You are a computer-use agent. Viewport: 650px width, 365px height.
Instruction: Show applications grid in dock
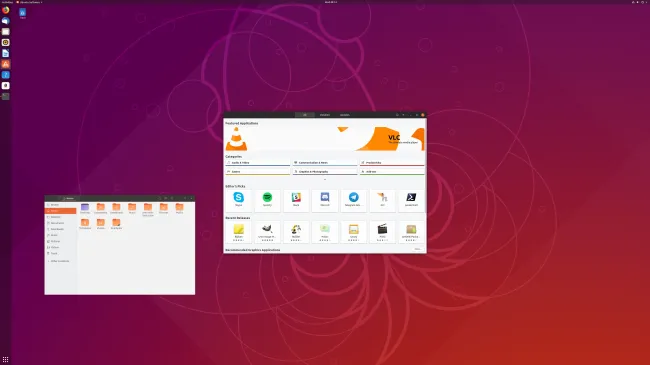(5, 359)
